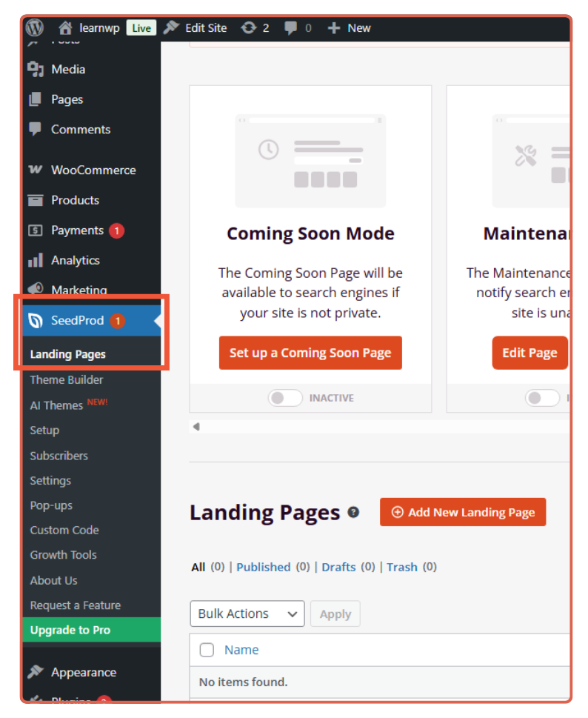Expand the New content menu
Screen dimensions: 588x718
[350, 28]
